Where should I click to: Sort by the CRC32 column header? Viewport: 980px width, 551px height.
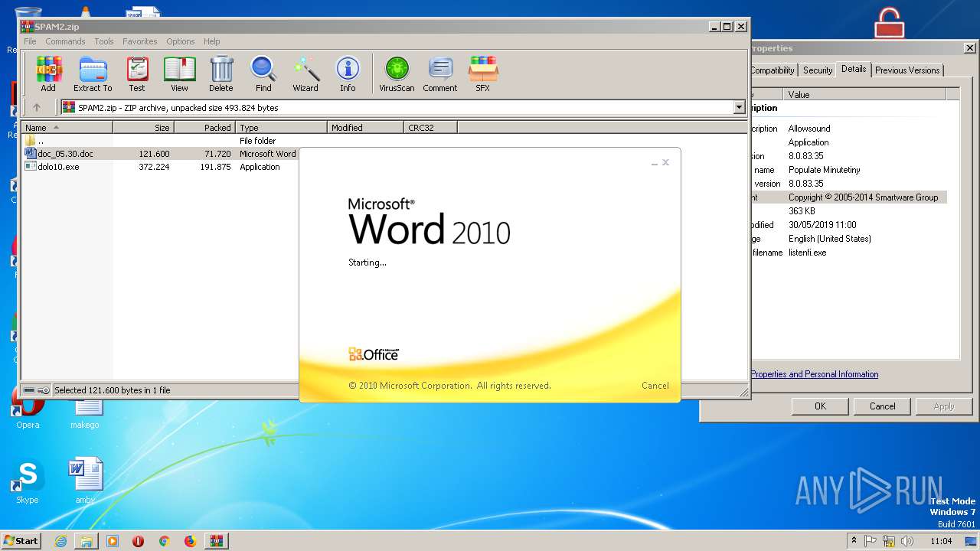click(430, 128)
